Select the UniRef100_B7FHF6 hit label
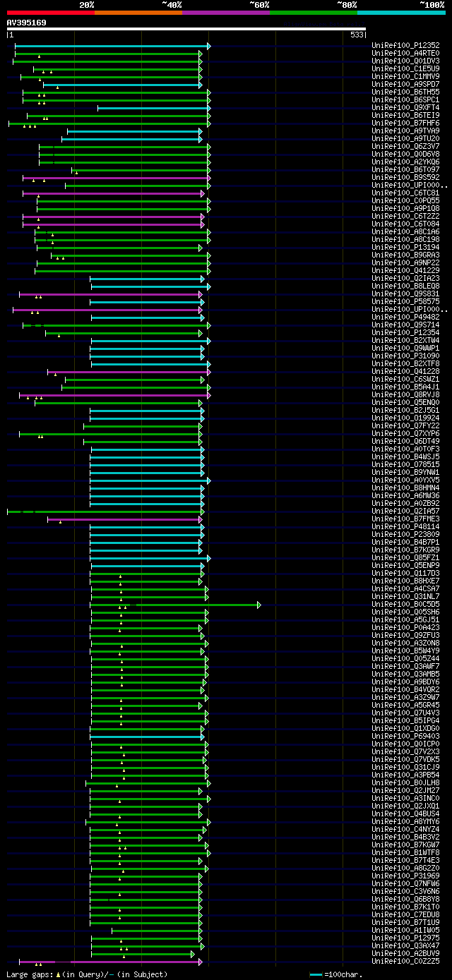452x980 pixels. [405, 123]
